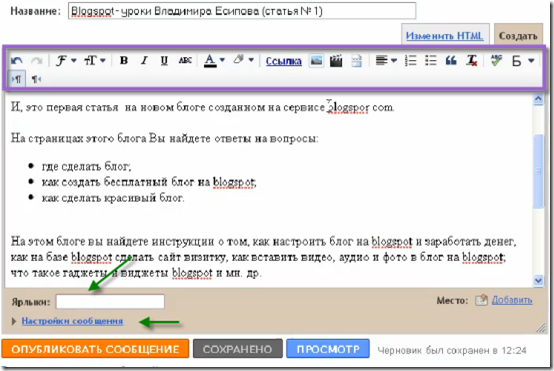Switch to Изменить HTML tab
This screenshot has height=371, width=554.
(x=444, y=36)
